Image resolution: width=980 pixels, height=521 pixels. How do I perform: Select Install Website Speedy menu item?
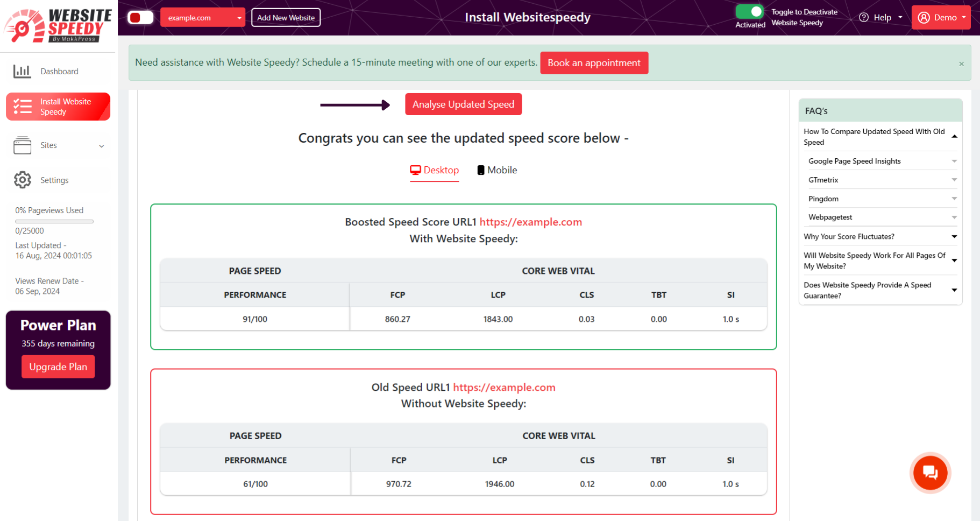click(x=58, y=107)
